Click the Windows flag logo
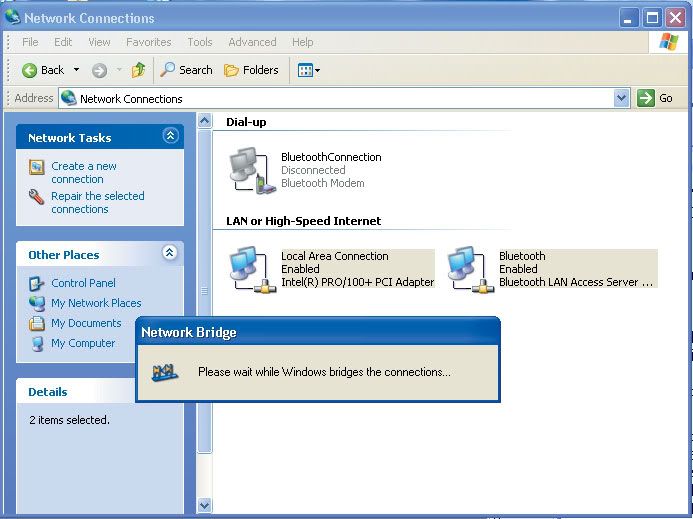Viewport: 693px width, 519px height. click(669, 42)
